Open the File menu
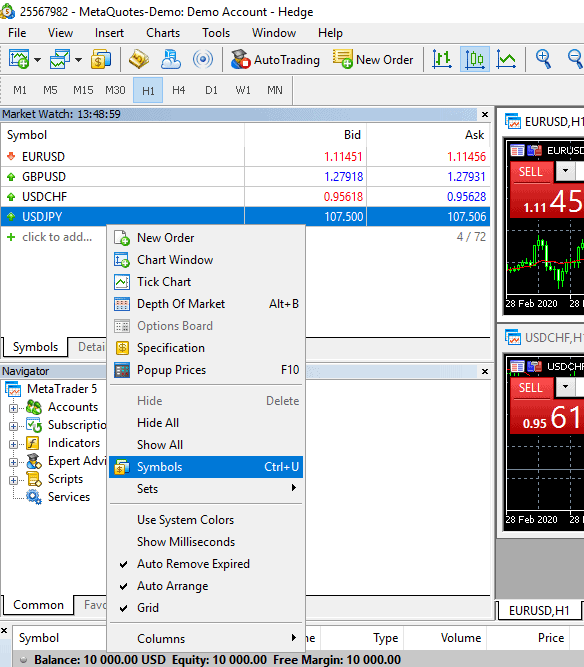The image size is (584, 667). coord(17,33)
